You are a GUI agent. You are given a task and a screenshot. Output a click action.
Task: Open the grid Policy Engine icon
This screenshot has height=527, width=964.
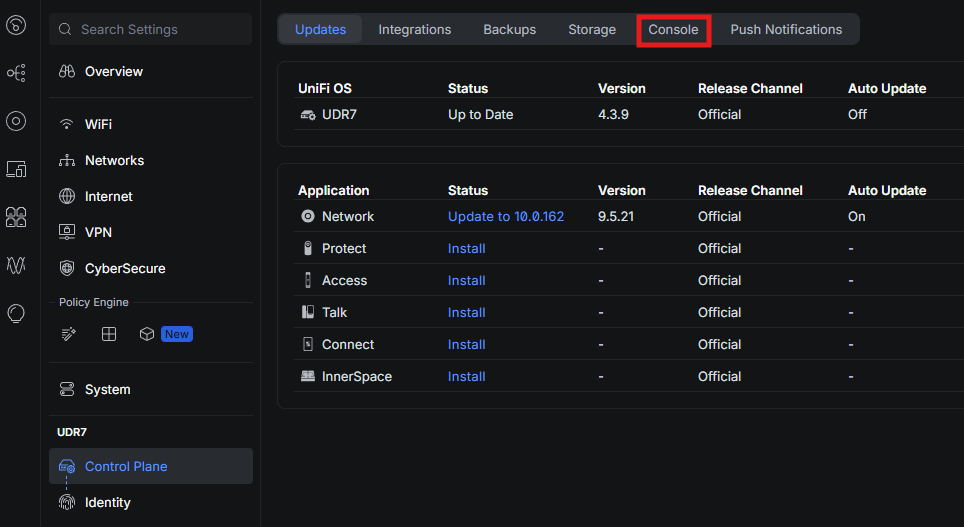[109, 334]
